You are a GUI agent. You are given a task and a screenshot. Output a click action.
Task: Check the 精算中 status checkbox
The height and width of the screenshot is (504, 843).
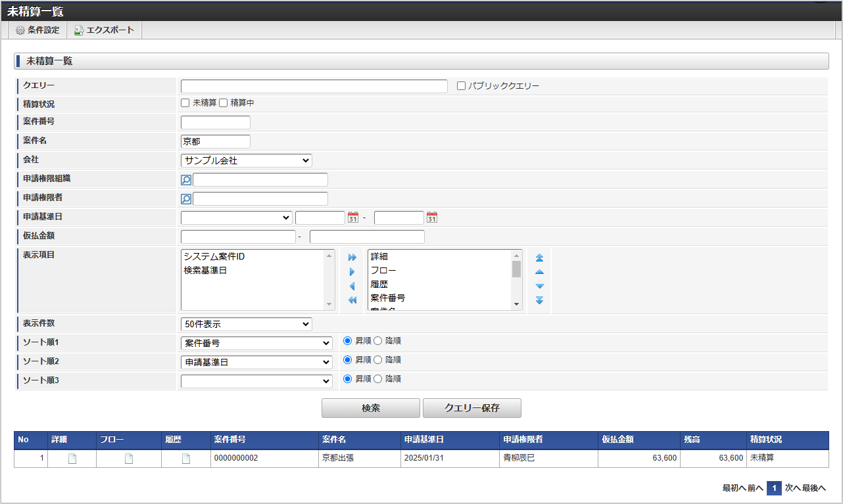[x=223, y=103]
